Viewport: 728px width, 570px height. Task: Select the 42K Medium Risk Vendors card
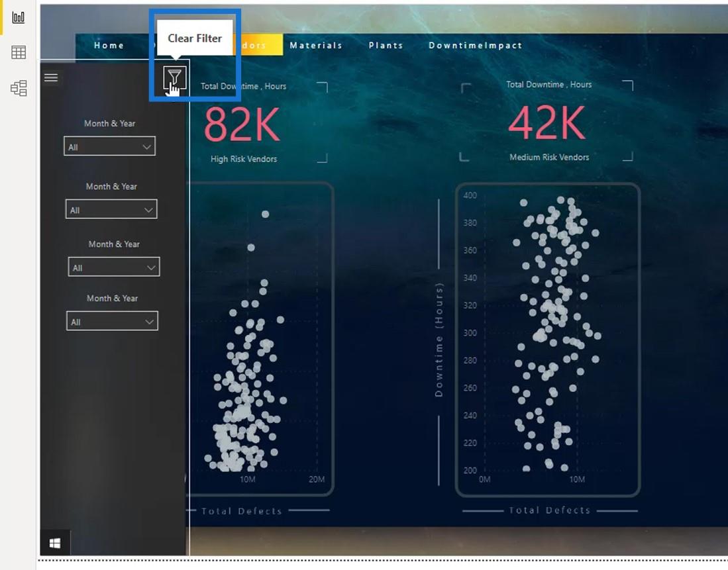(x=547, y=121)
